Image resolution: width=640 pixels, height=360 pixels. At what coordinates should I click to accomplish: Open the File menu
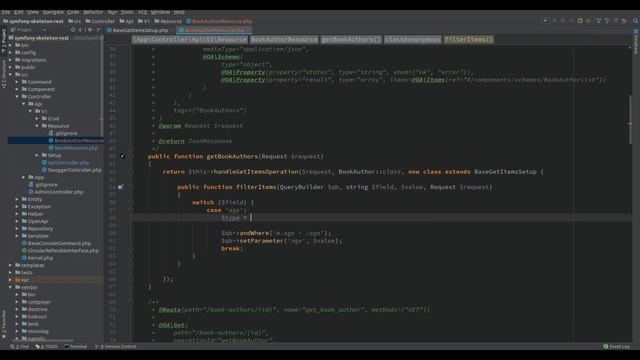5,12
